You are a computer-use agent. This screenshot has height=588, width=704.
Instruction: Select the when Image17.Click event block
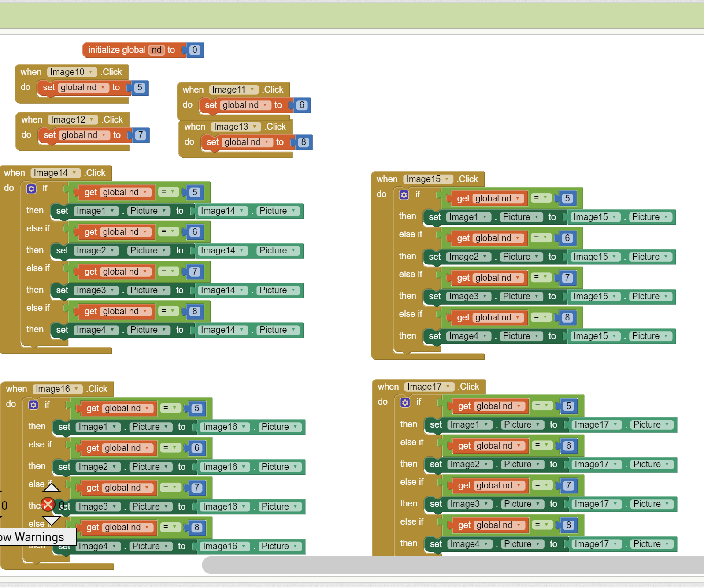(x=388, y=387)
